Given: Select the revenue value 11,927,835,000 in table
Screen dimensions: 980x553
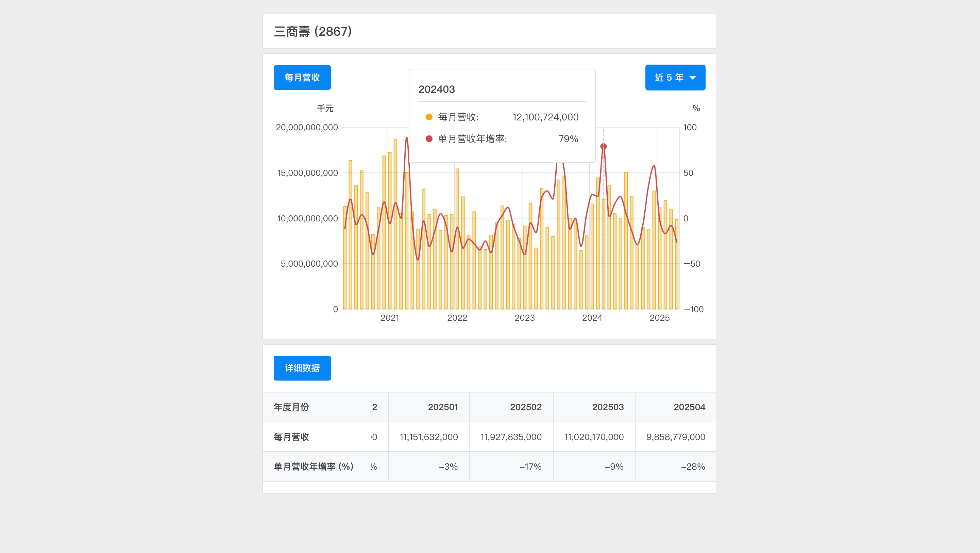Looking at the screenshot, I should [x=511, y=437].
